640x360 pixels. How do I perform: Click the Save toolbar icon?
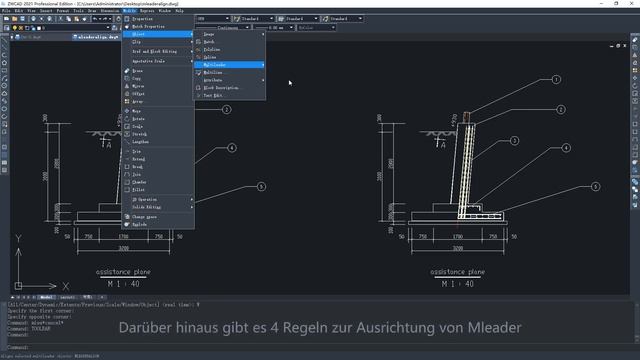[x=22, y=19]
